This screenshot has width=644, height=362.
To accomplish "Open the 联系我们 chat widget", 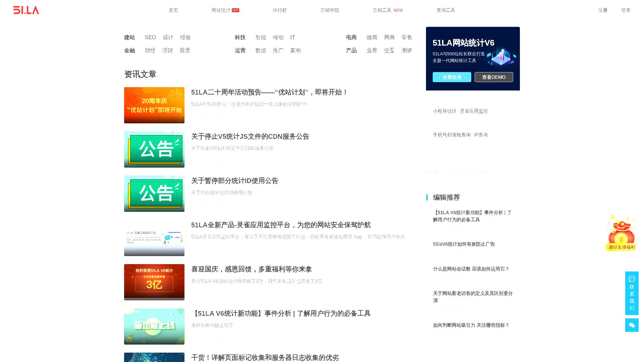I will (x=632, y=293).
